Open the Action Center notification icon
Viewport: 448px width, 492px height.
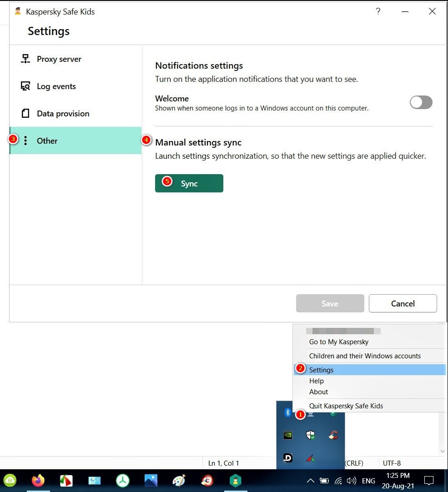[x=428, y=481]
